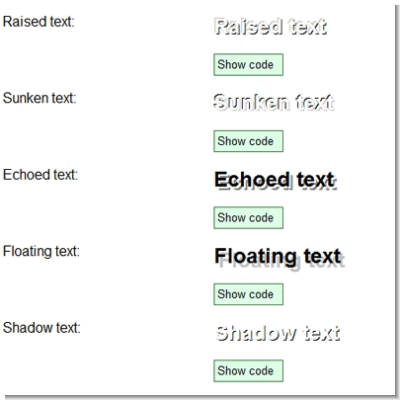Click the word 'Shadow' in the styled sample
This screenshot has height=400, width=400.
click(256, 333)
